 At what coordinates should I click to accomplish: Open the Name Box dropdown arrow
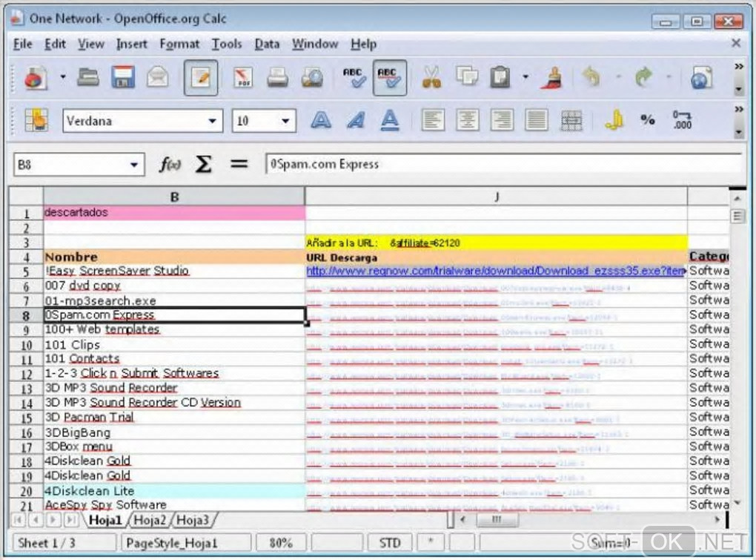click(133, 165)
